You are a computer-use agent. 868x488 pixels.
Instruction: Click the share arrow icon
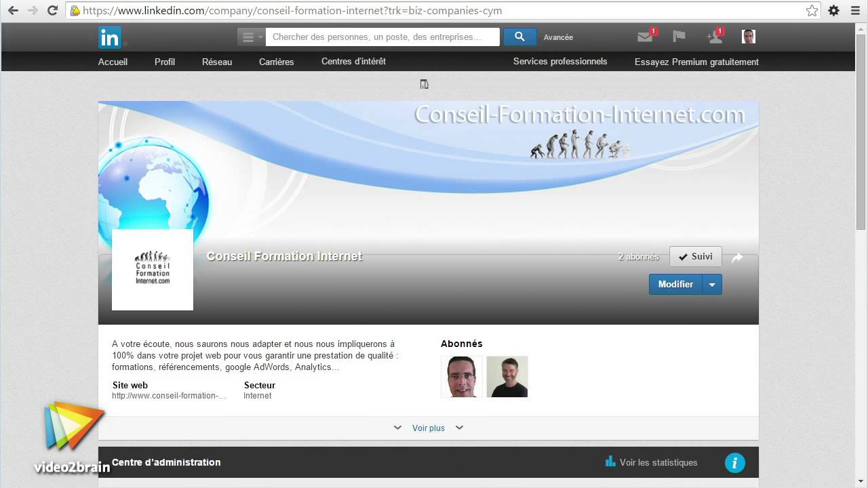point(737,258)
